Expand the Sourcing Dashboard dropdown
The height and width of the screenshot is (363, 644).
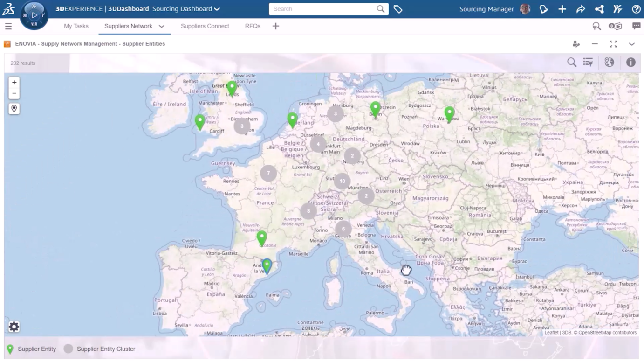click(x=217, y=9)
